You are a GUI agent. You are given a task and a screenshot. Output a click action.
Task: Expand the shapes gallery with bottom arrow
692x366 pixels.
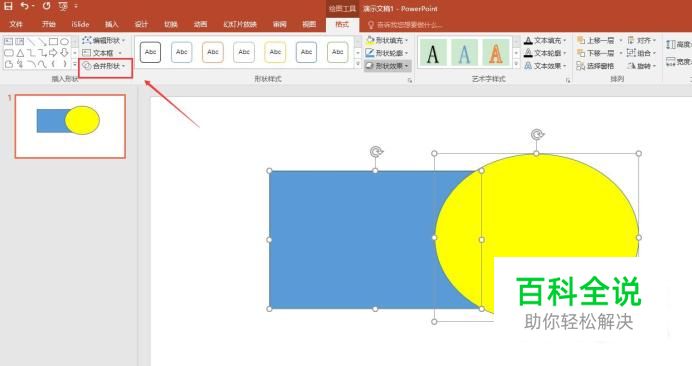tap(75, 64)
